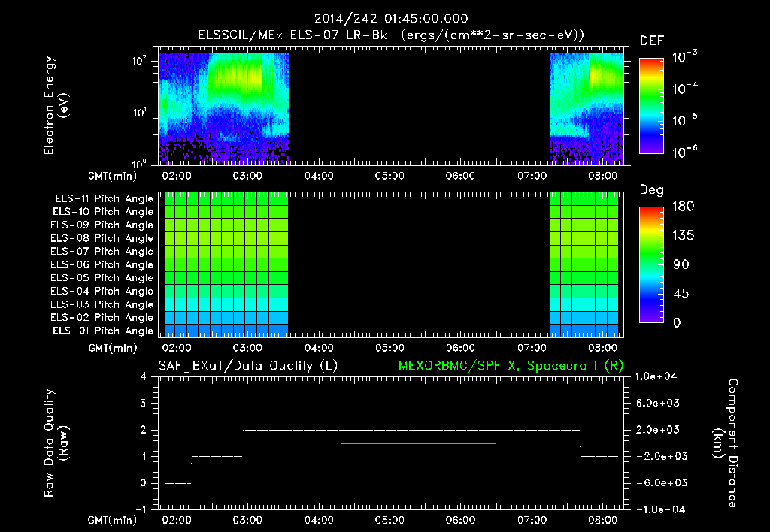Click the Raw Data Quality (Raw) axis label

point(56,443)
